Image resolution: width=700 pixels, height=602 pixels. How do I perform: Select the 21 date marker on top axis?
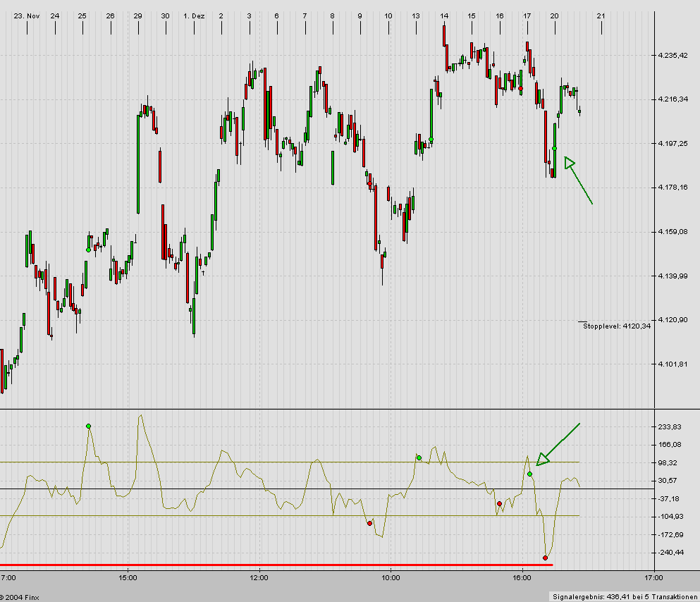601,16
